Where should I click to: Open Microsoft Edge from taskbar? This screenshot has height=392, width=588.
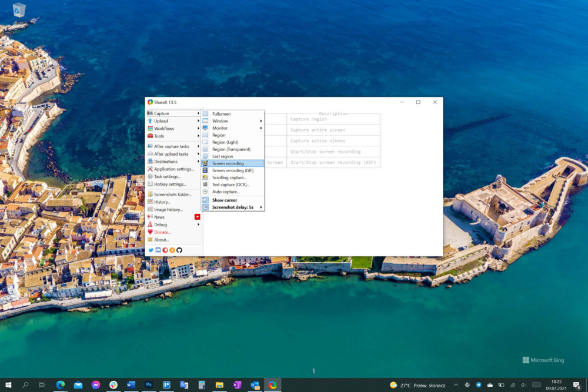(x=61, y=385)
